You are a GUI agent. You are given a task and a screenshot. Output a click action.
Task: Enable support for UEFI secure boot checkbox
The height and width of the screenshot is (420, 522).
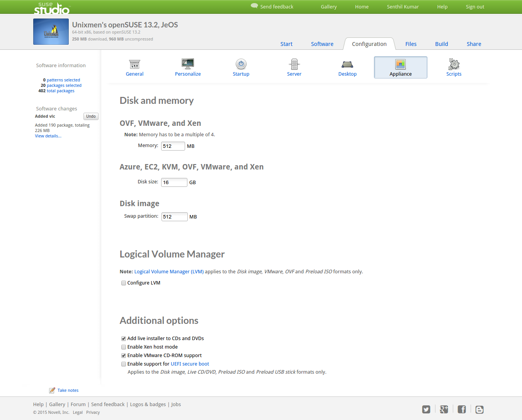[x=124, y=364]
